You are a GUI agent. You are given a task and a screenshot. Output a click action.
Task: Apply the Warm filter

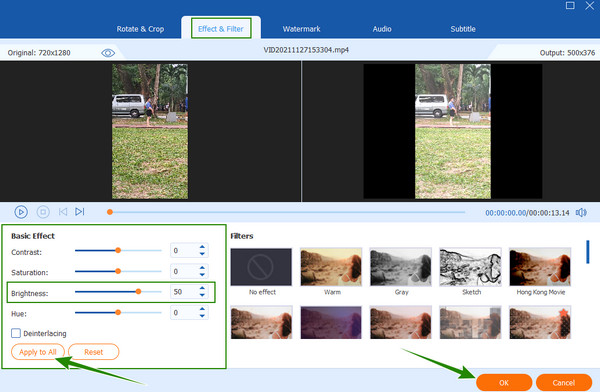point(331,267)
